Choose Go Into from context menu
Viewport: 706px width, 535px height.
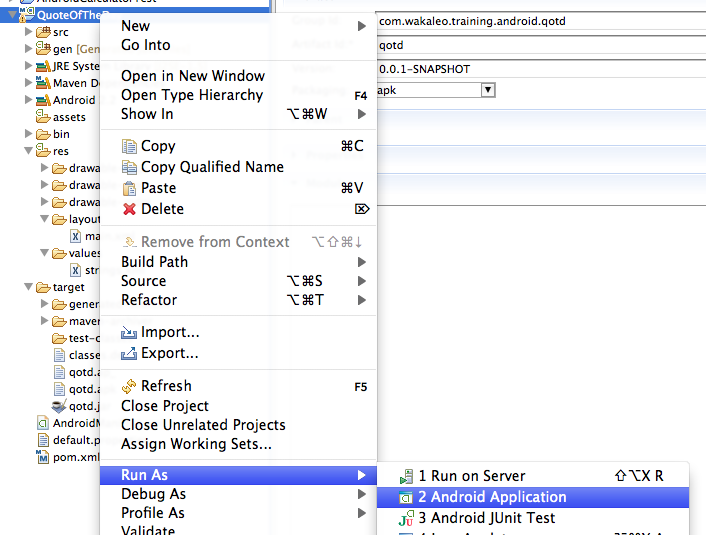coord(238,45)
